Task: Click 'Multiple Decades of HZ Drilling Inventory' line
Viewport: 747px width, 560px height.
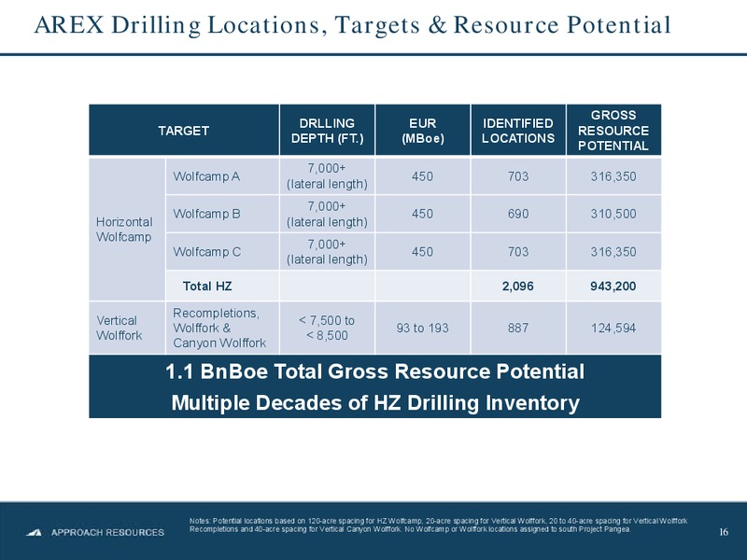Action: tap(375, 403)
